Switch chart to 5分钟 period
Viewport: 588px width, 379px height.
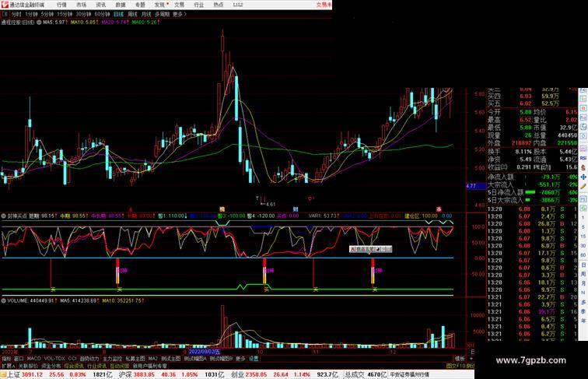pyautogui.click(x=47, y=14)
